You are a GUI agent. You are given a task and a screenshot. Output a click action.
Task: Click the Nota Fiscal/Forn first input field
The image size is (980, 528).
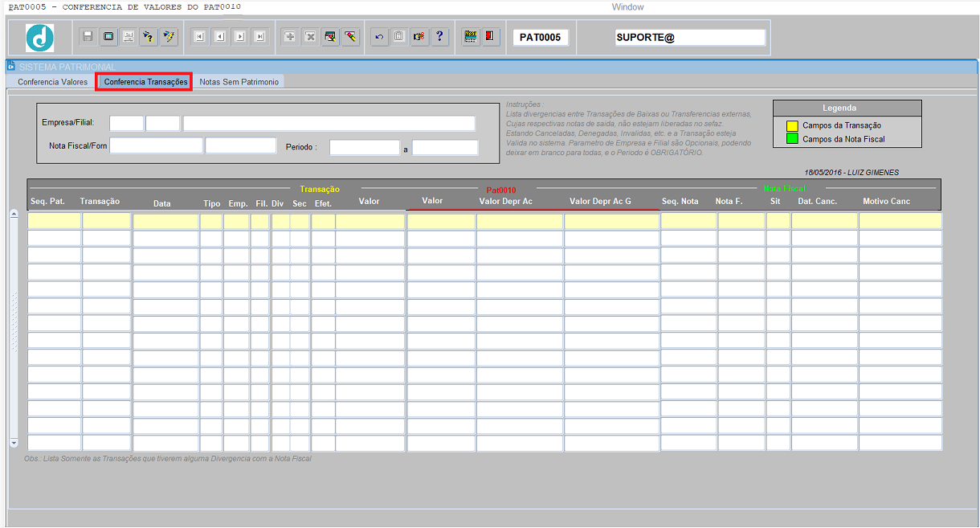[157, 145]
